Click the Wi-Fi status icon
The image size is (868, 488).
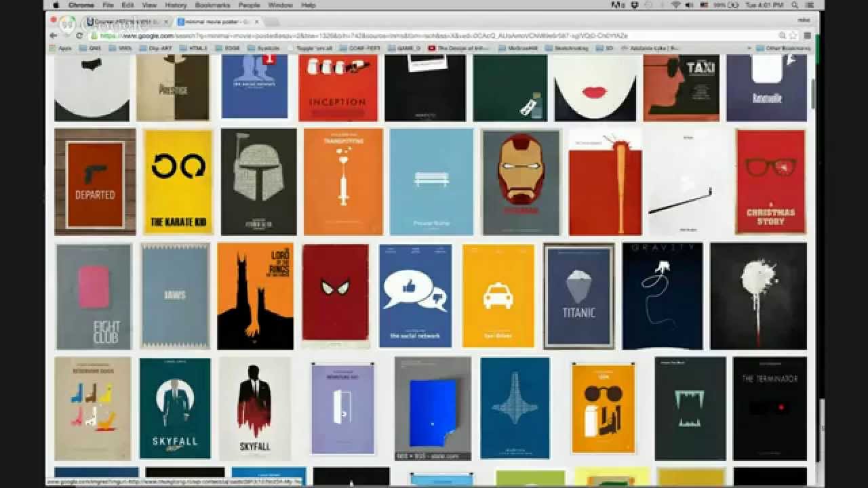pos(676,5)
